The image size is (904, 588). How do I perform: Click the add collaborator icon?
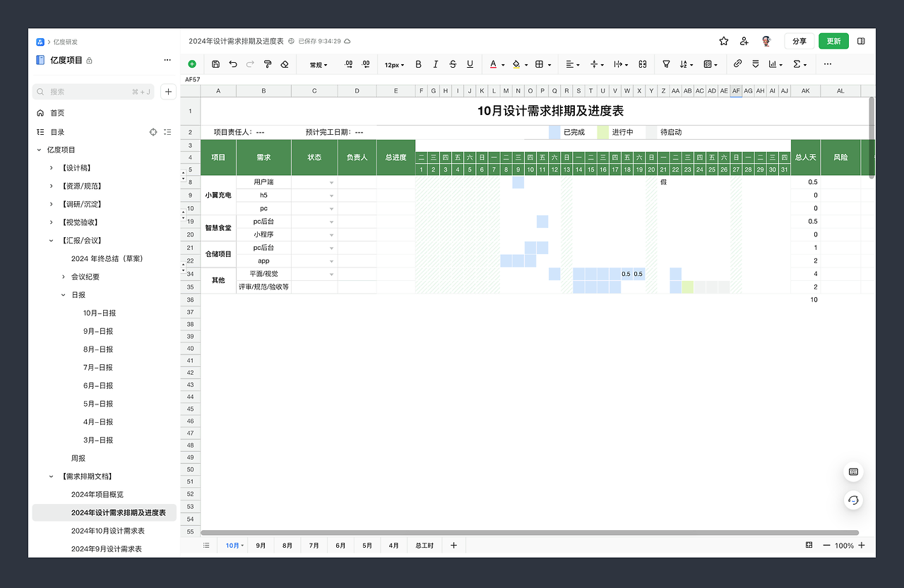(744, 41)
